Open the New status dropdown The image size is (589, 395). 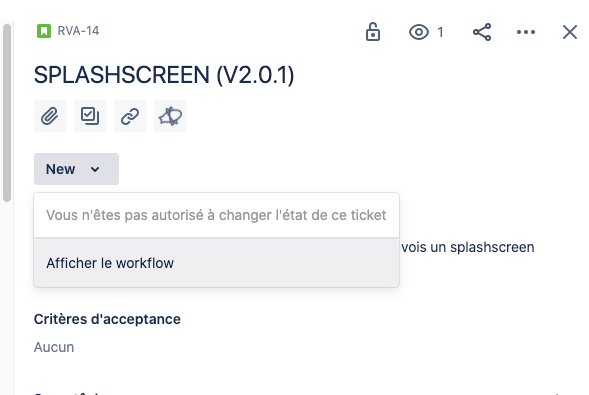click(76, 169)
